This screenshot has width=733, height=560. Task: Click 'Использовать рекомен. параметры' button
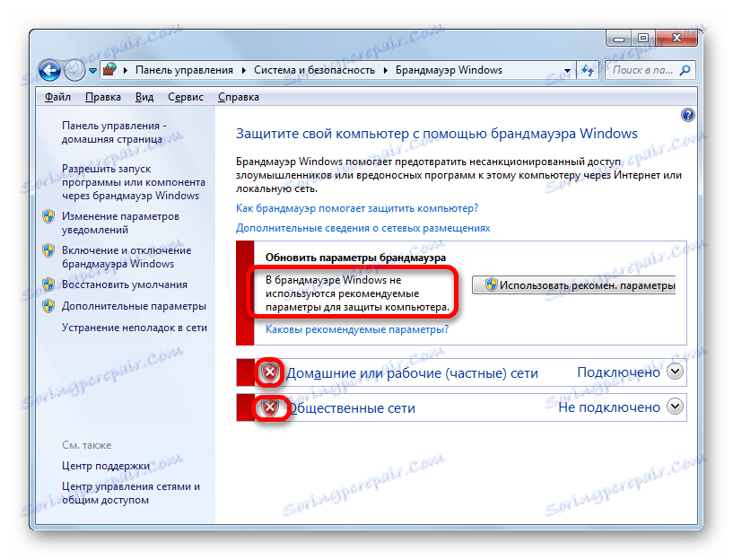pos(573,284)
